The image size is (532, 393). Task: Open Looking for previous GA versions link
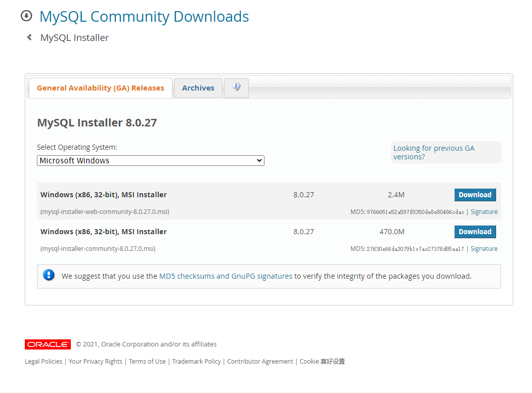(x=433, y=152)
